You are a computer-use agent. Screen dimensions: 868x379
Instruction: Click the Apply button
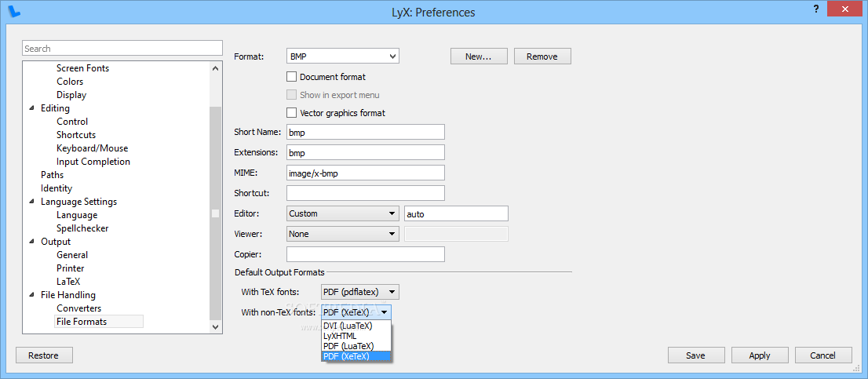click(x=760, y=355)
